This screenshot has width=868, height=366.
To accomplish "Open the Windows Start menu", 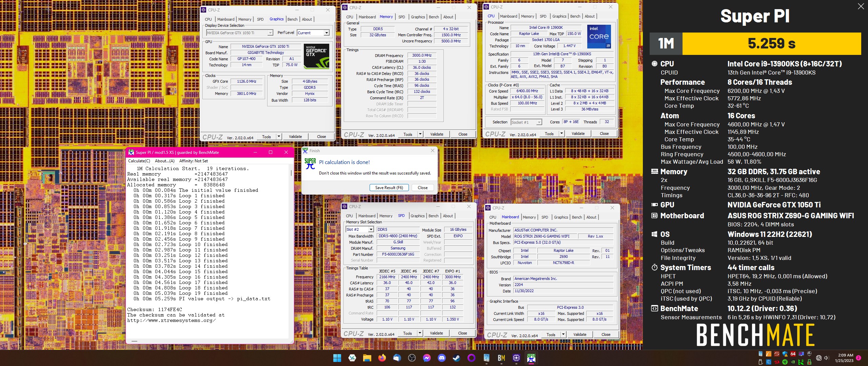I will point(337,358).
